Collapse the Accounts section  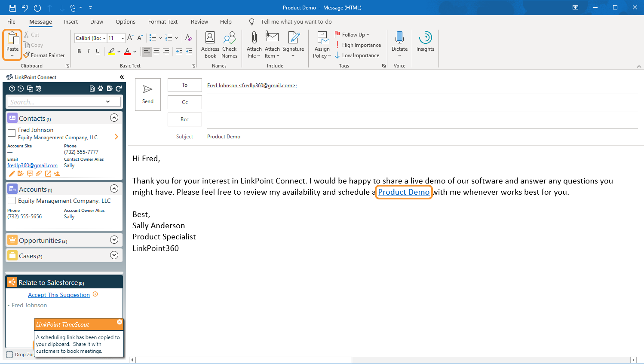(x=114, y=188)
